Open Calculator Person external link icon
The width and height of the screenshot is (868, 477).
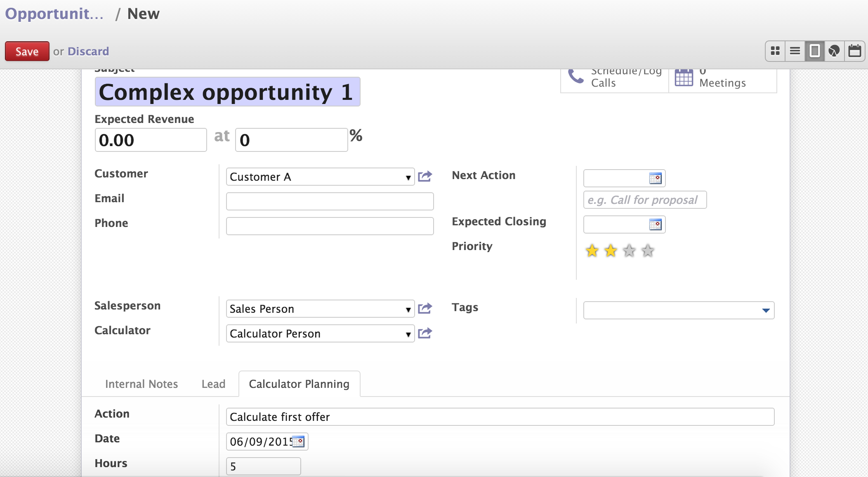point(425,333)
